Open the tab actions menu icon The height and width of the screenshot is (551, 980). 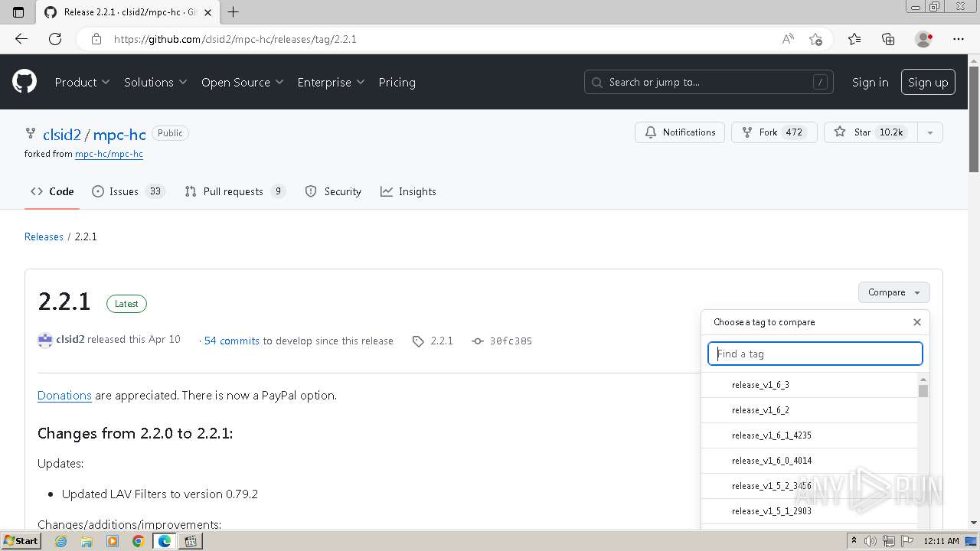click(18, 12)
